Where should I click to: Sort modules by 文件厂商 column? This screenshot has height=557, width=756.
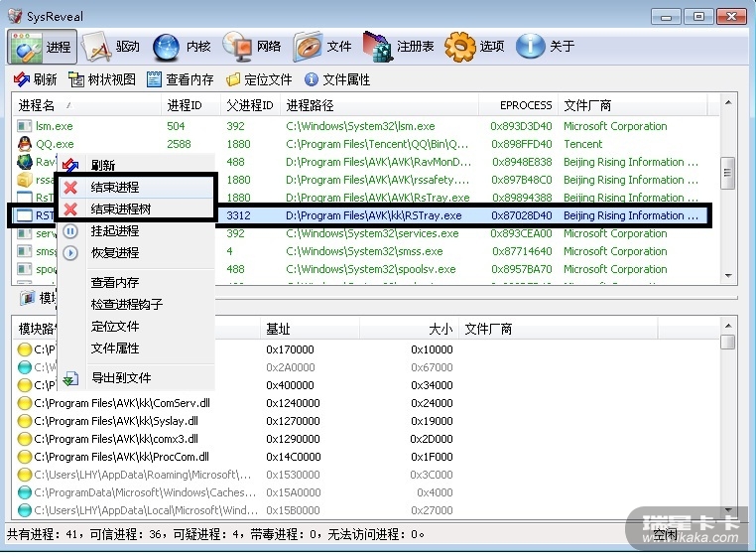(558, 330)
